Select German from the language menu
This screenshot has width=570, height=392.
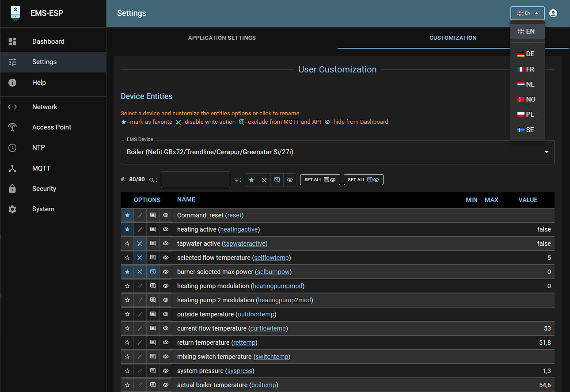(528, 53)
